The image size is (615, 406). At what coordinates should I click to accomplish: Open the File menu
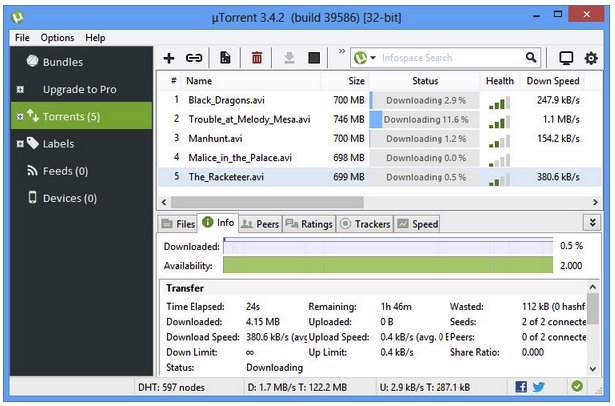[x=22, y=38]
